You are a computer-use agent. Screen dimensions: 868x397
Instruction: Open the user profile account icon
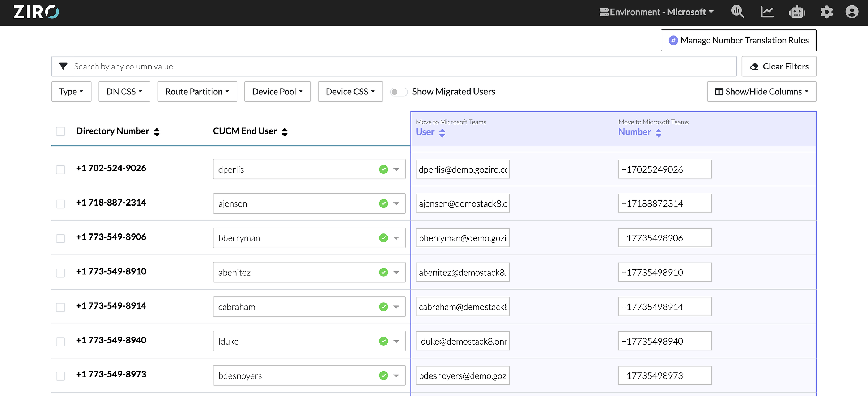pyautogui.click(x=852, y=12)
